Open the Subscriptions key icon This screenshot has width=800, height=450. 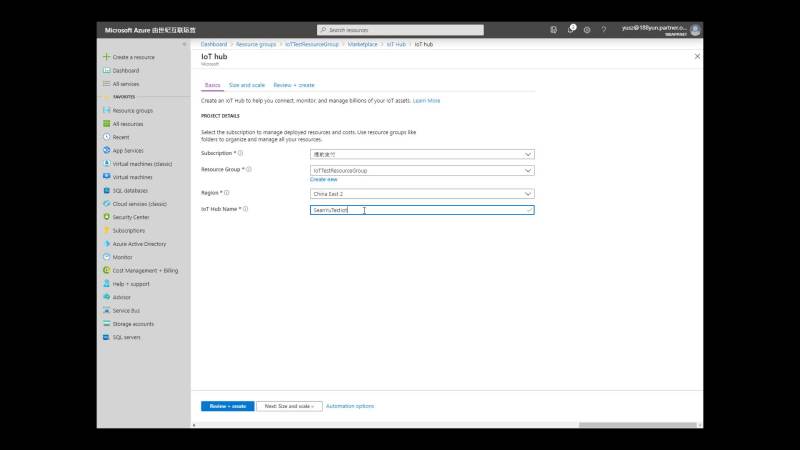point(106,231)
